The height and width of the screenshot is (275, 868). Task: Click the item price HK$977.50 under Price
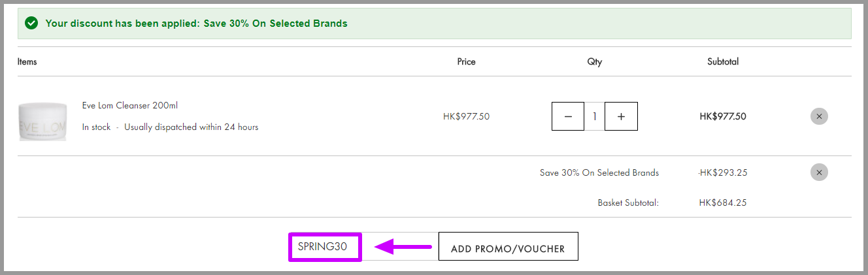pyautogui.click(x=467, y=117)
